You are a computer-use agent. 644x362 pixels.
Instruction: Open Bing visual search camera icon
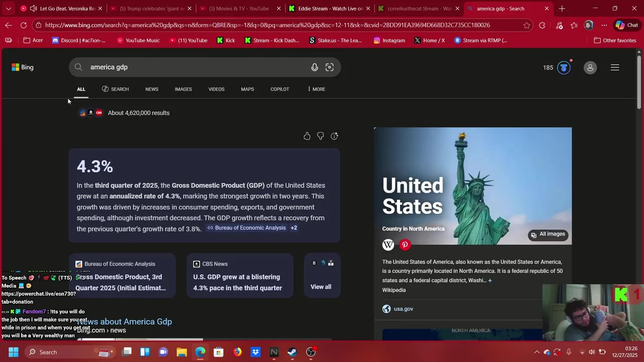pos(330,67)
